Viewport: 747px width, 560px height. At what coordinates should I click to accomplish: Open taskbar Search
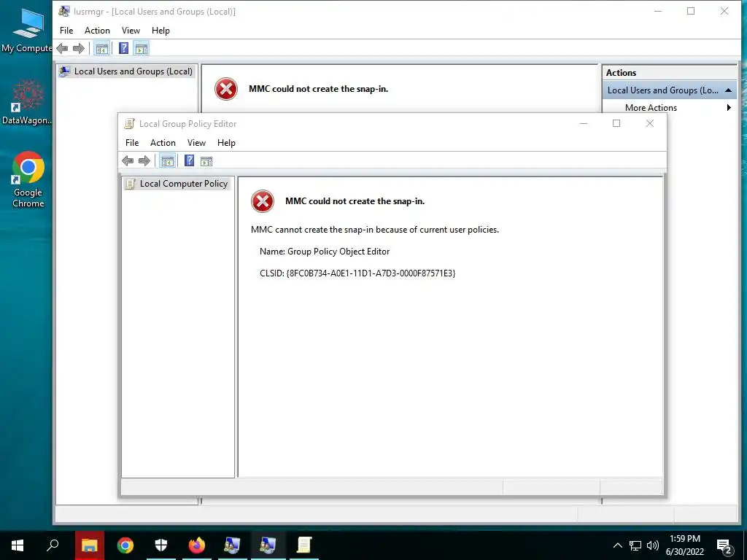click(53, 545)
